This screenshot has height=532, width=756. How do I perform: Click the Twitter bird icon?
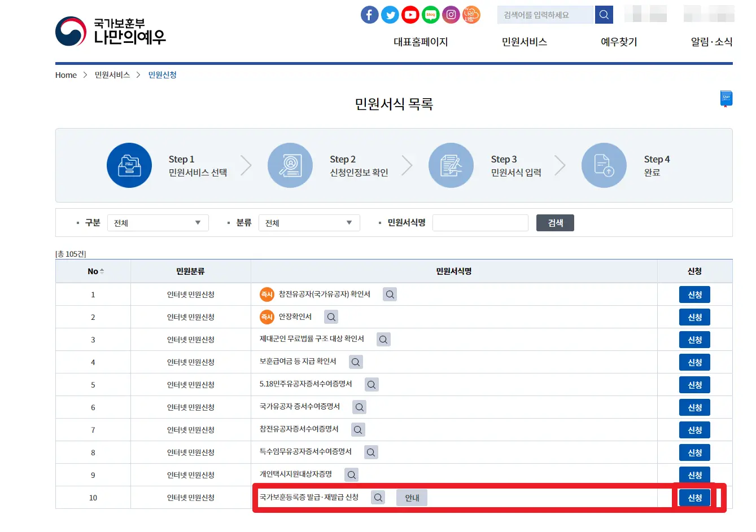(390, 15)
